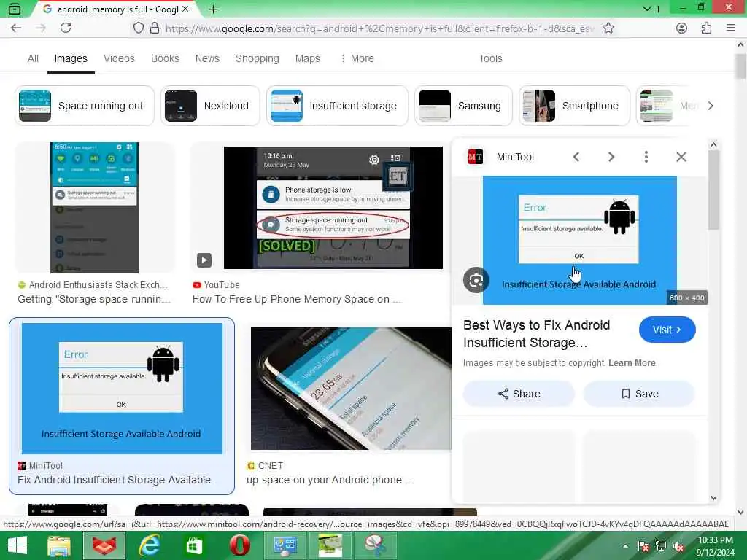Open How To Free Up Phone Memory link
The width and height of the screenshot is (747, 560).
pos(297,299)
